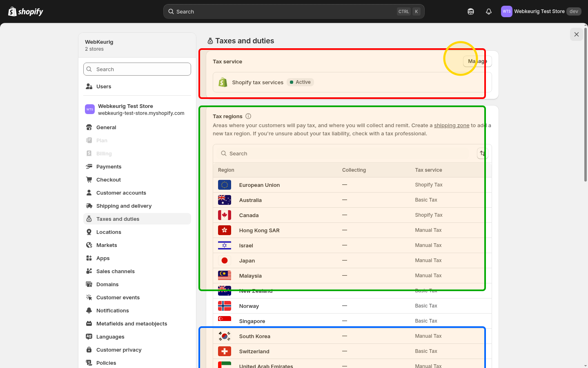Open Payments settings
Screen dimensions: 588x368
tap(137, 166)
